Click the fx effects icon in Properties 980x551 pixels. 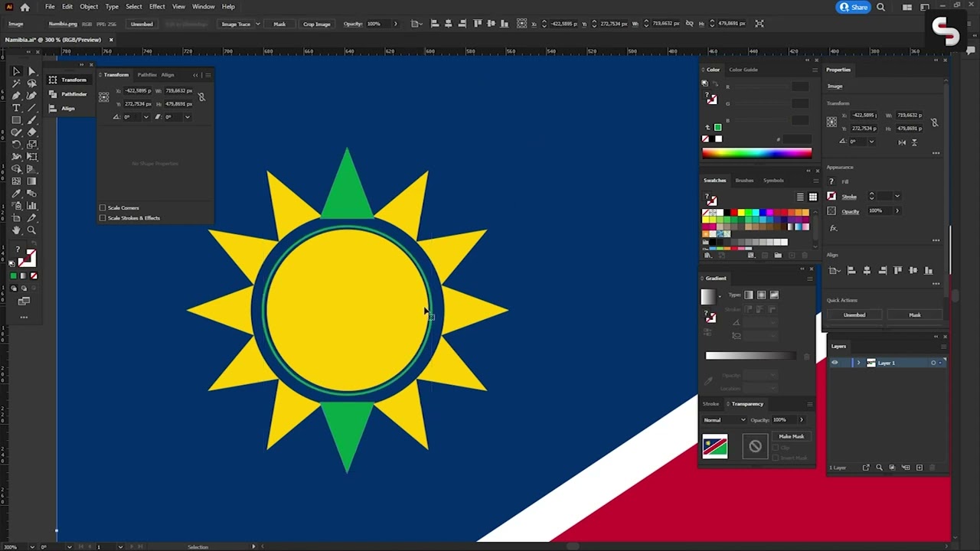coord(834,228)
